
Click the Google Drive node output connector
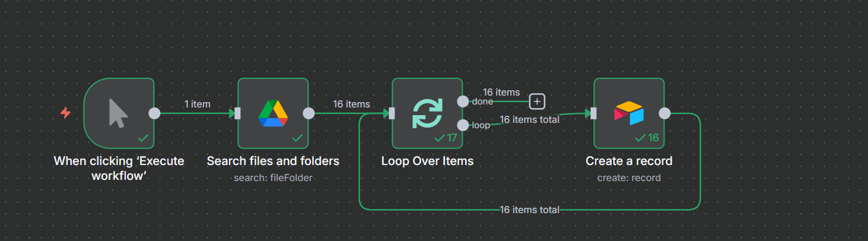(309, 113)
